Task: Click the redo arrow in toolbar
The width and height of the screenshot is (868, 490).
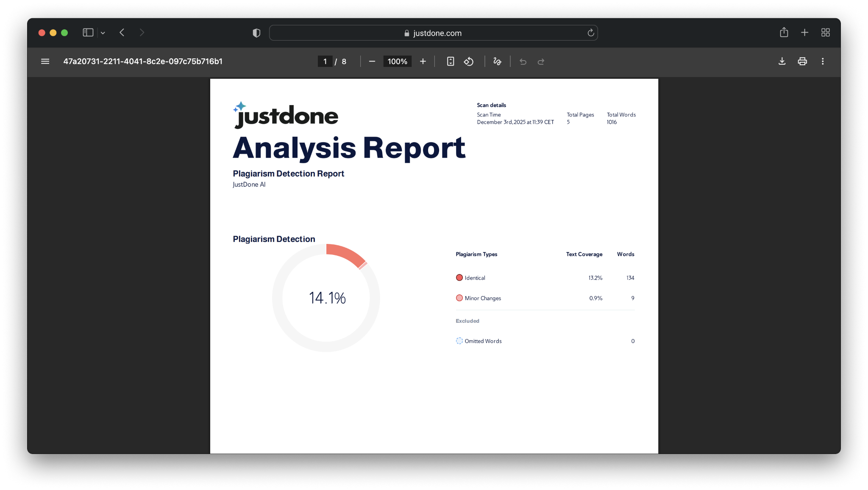Action: pyautogui.click(x=541, y=62)
